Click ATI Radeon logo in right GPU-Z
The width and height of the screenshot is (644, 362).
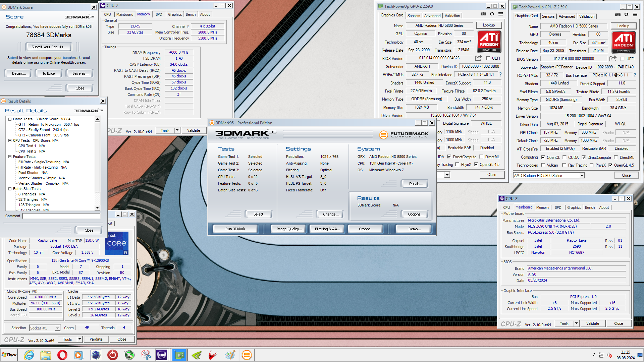pyautogui.click(x=624, y=42)
